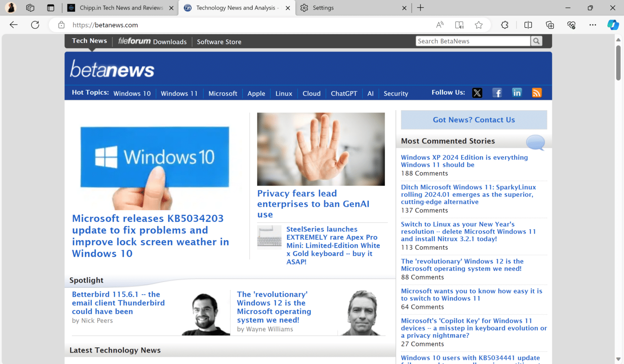Go to the Software Store menu item
This screenshot has width=624, height=364.
219,42
